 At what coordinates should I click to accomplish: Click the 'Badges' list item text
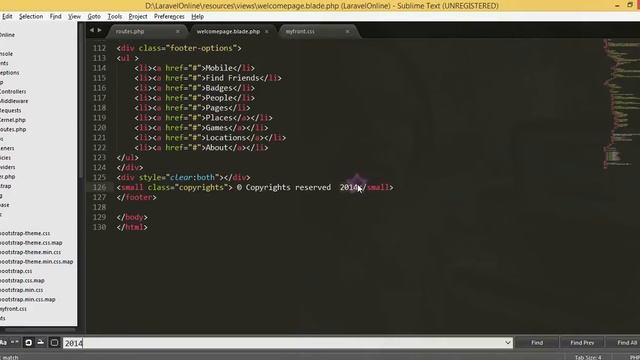[219, 88]
